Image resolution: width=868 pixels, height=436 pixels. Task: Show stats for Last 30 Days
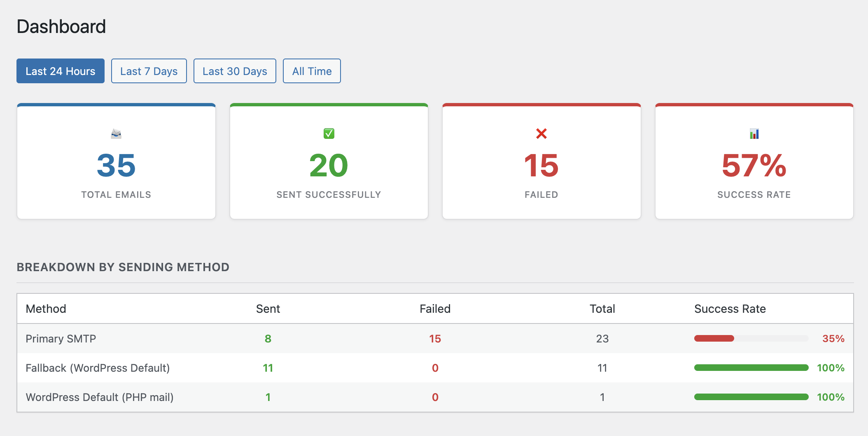coord(235,71)
